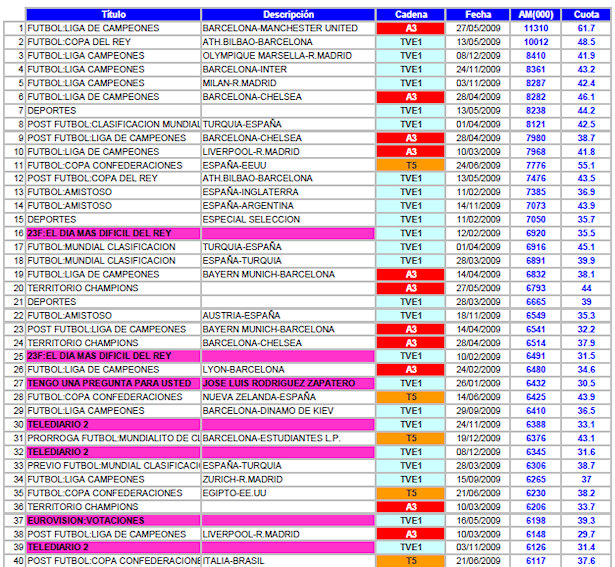This screenshot has width=615, height=567.
Task: Click the AM(000) column header
Action: 536,15
